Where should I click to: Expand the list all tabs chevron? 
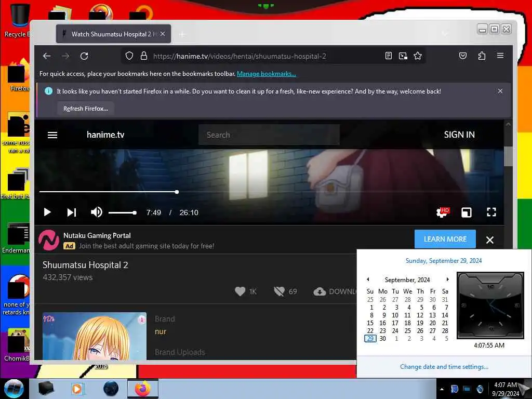pos(445,34)
